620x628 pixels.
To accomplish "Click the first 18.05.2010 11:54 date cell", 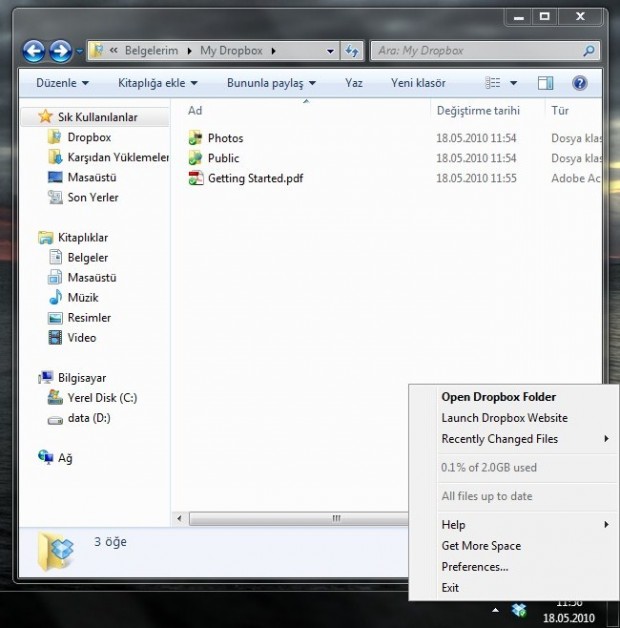I will point(476,138).
